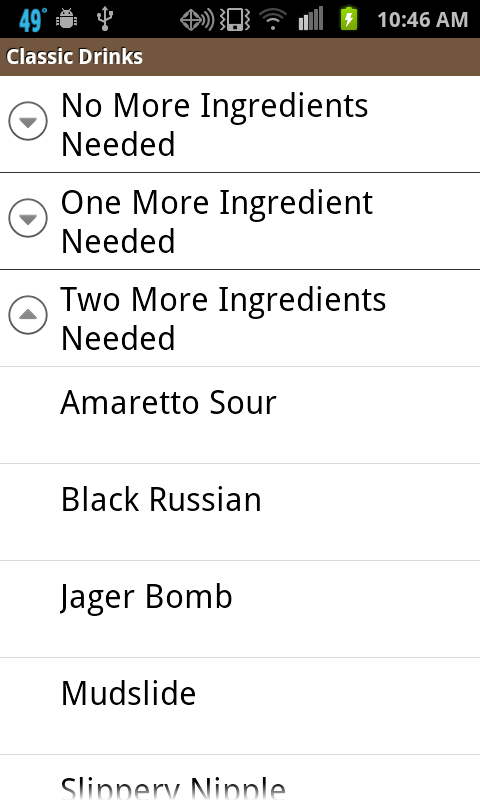Image resolution: width=480 pixels, height=800 pixels.
Task: Tap the USB connection status icon
Action: 105,19
